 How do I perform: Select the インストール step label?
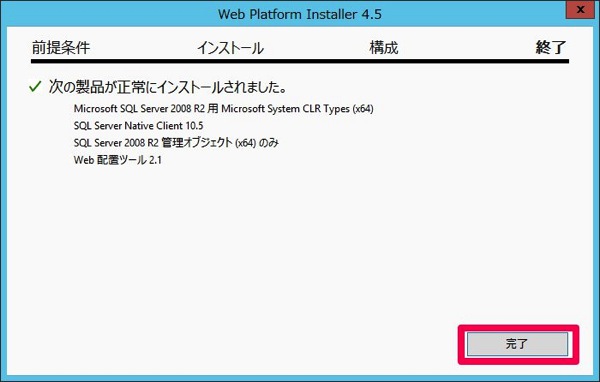tap(230, 48)
